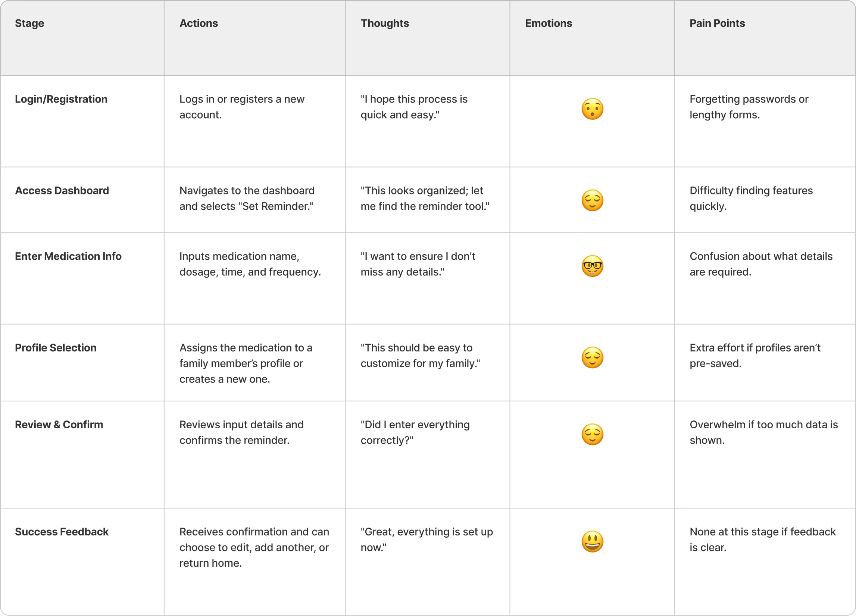Click the Enter Medication Info stage label
The width and height of the screenshot is (856, 616).
pos(68,256)
